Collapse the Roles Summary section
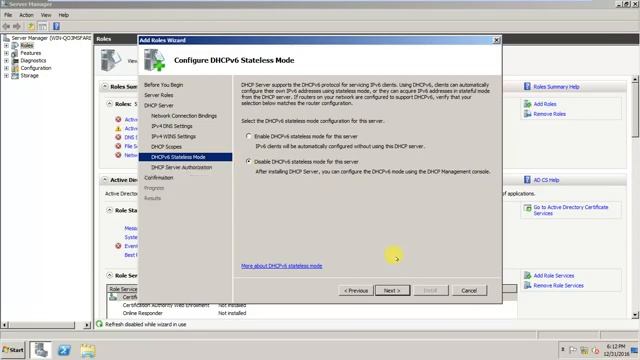The image size is (640, 360). point(105,87)
